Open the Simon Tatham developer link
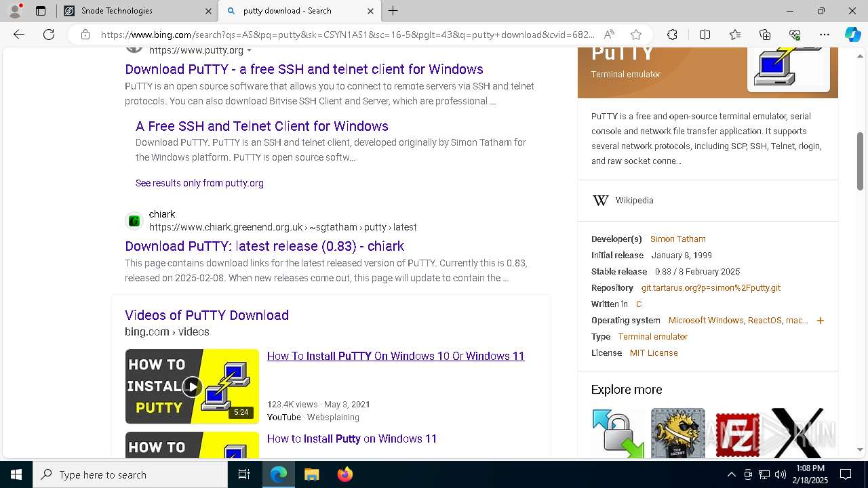Image resolution: width=868 pixels, height=488 pixels. [678, 239]
